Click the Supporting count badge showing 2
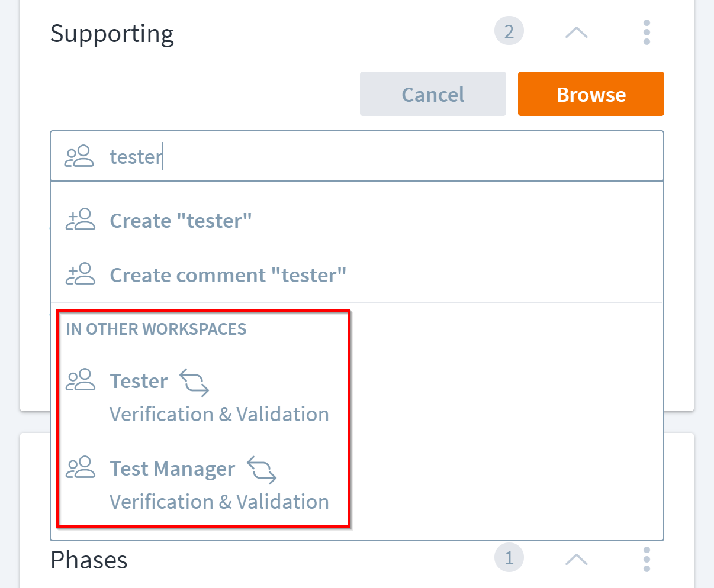Viewport: 714px width, 588px height. point(509,31)
